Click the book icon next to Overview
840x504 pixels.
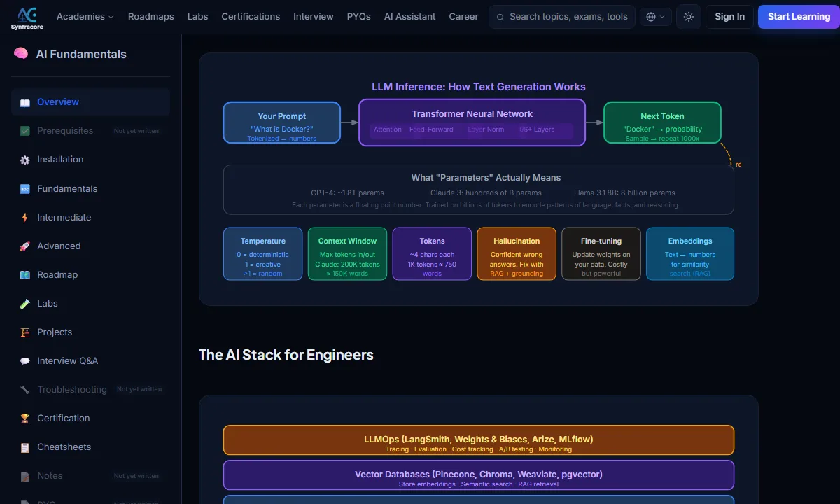[x=25, y=102]
